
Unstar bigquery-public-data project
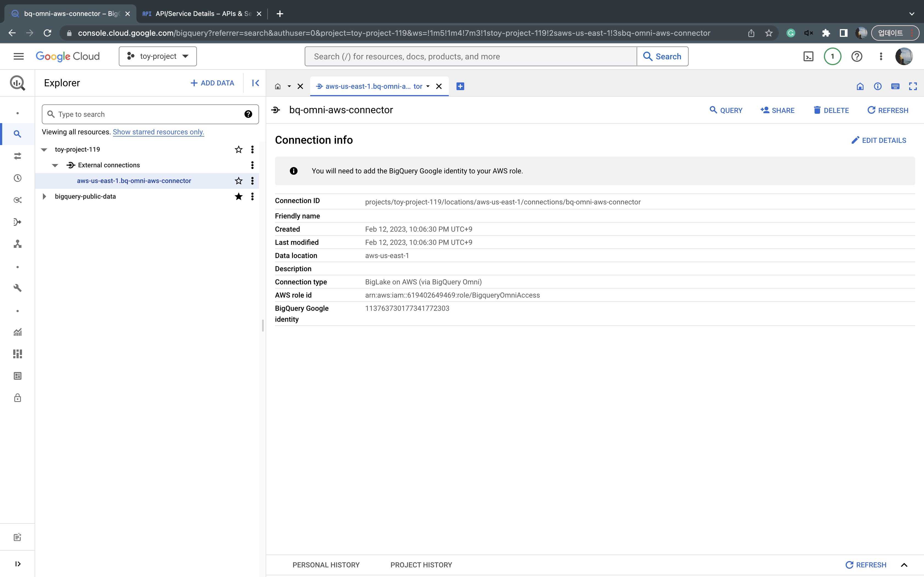(x=239, y=196)
